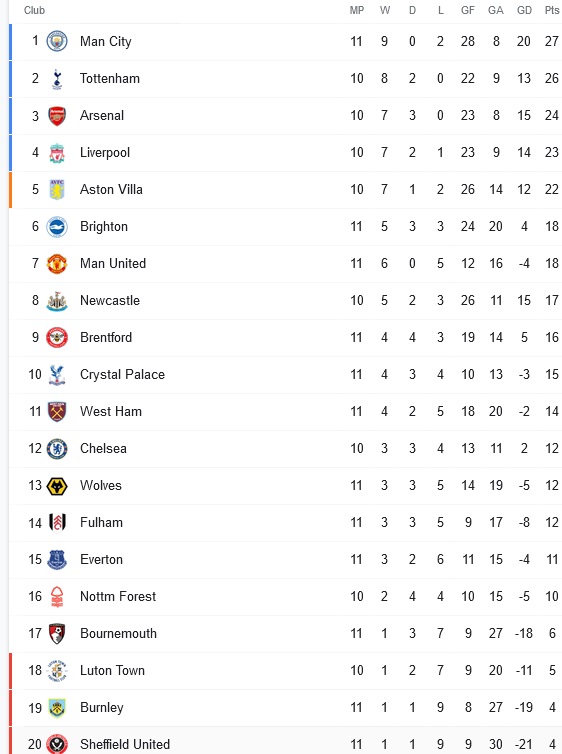Click the Newcastle club crest
Viewport: 562px width, 754px height.
(57, 301)
